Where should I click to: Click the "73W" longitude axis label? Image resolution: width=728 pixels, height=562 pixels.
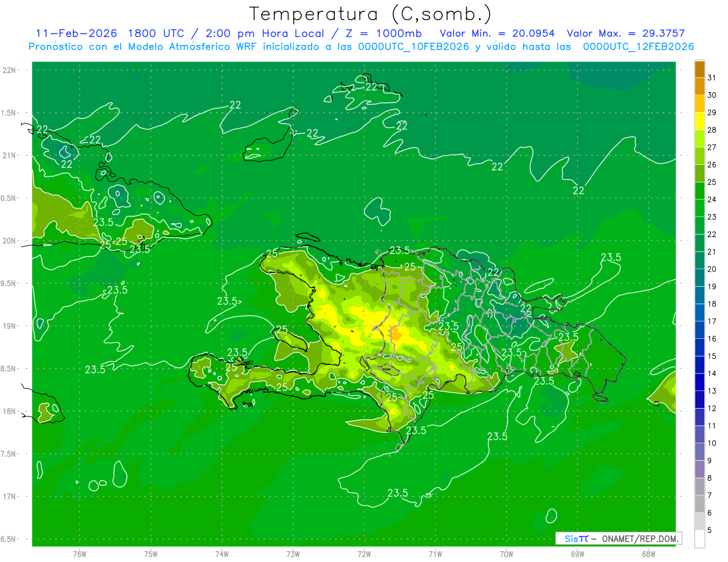point(293,554)
